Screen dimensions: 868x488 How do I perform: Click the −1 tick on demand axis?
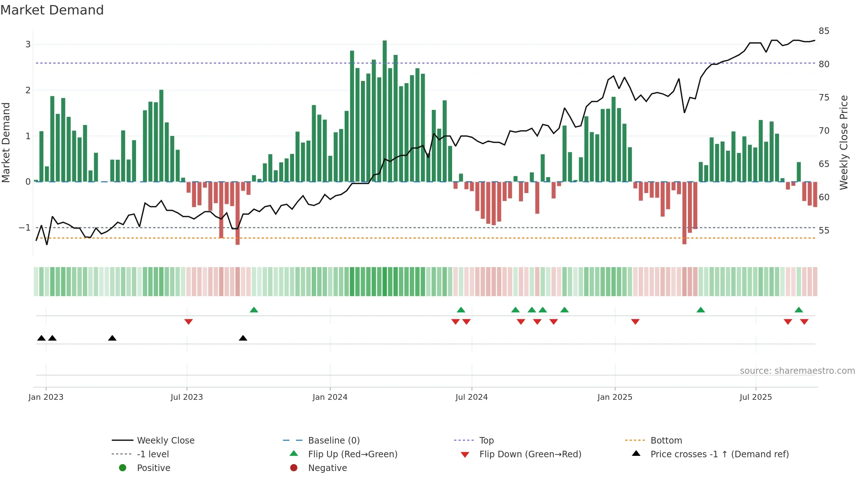coord(25,228)
